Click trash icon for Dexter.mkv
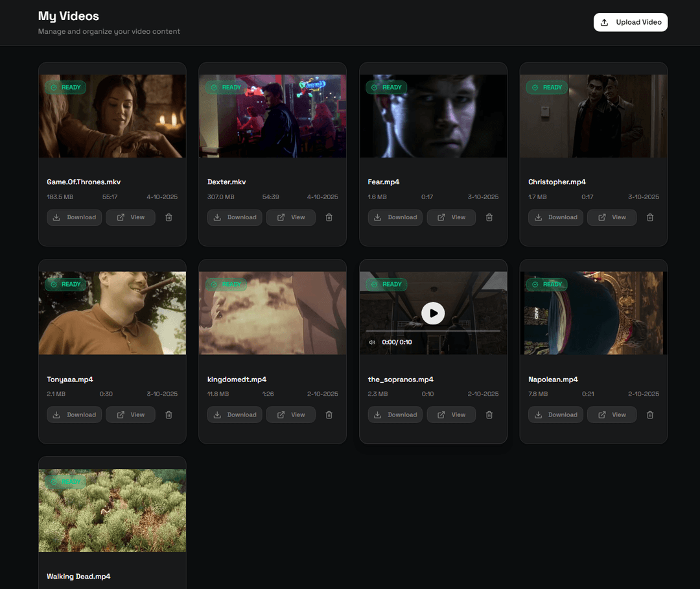The height and width of the screenshot is (589, 700). (x=329, y=217)
